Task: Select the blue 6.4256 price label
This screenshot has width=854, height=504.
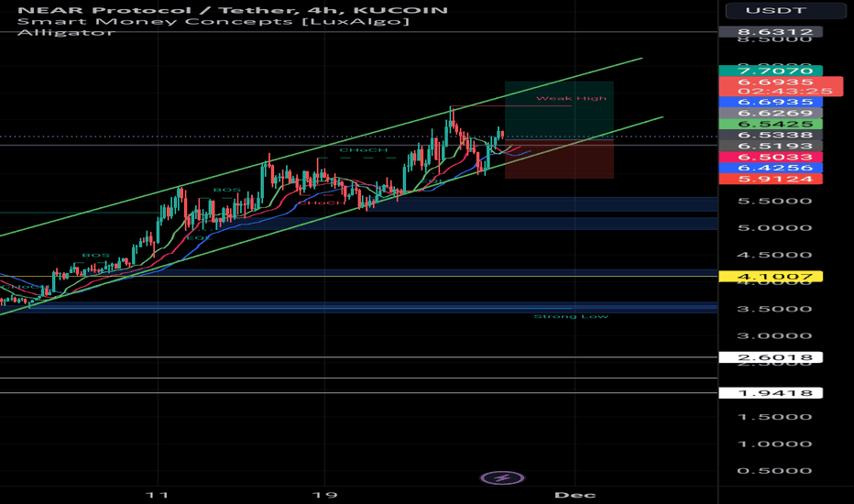Action: [771, 168]
